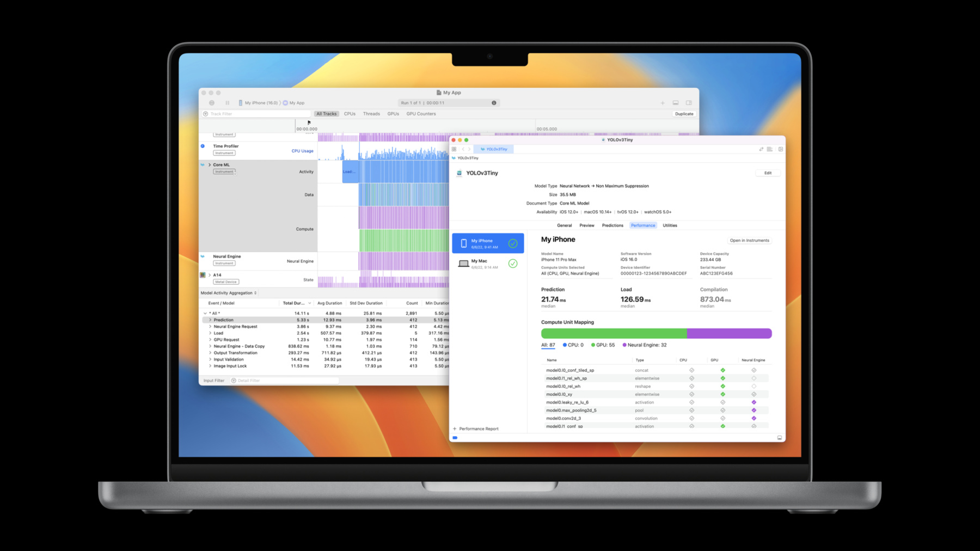Click the Open in Instruments button
Image resolution: width=980 pixels, height=551 pixels.
[x=750, y=240]
